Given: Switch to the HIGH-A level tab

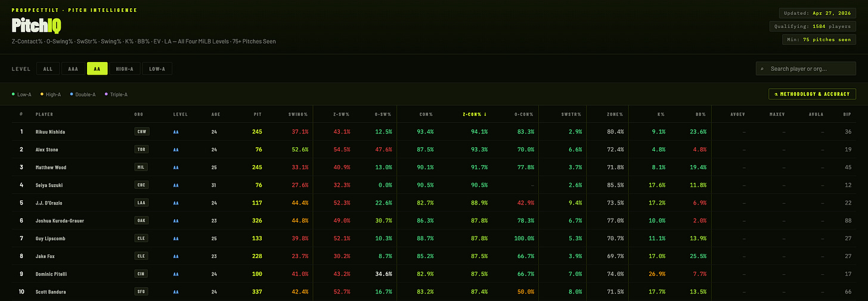Looking at the screenshot, I should point(125,69).
